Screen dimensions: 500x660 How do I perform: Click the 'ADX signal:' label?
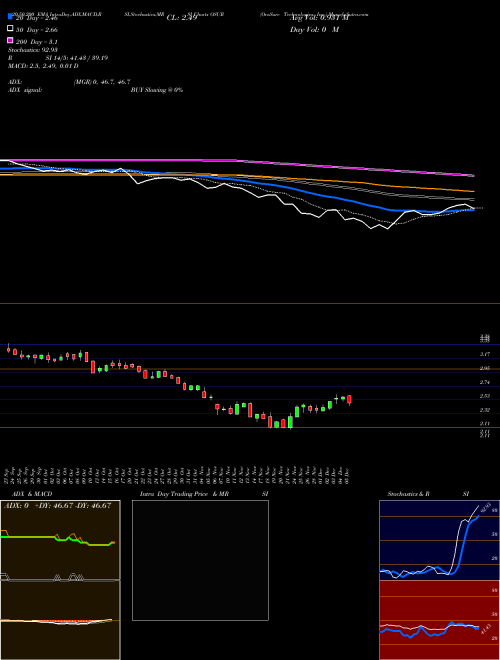[x=24, y=90]
